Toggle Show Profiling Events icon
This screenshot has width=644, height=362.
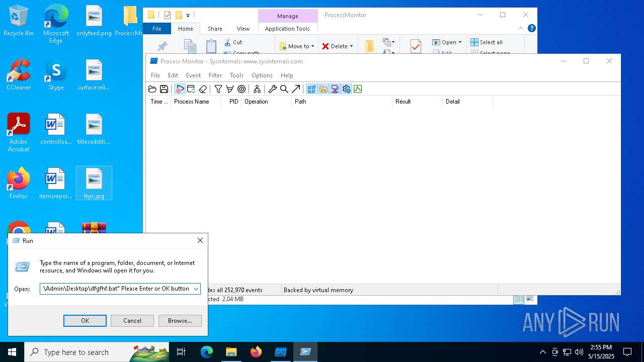click(358, 89)
